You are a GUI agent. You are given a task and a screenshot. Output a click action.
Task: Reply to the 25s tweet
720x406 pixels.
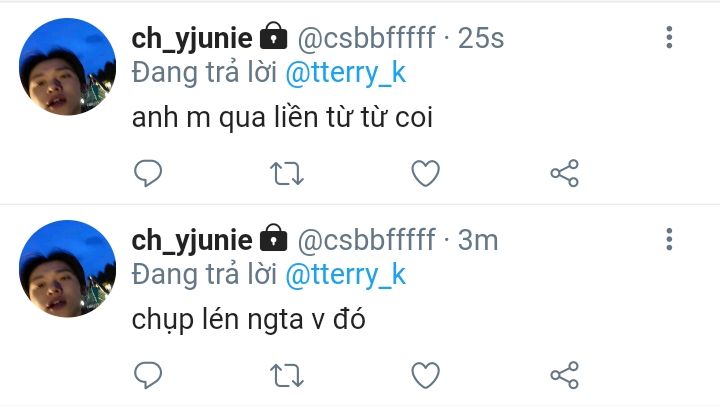[147, 173]
